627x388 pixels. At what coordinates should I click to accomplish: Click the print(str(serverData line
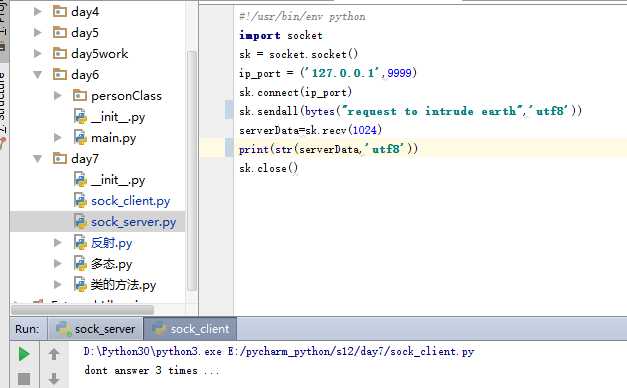coord(329,149)
